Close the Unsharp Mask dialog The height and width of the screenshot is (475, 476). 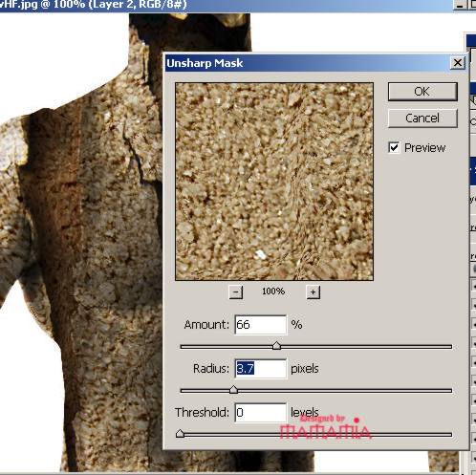coord(458,63)
